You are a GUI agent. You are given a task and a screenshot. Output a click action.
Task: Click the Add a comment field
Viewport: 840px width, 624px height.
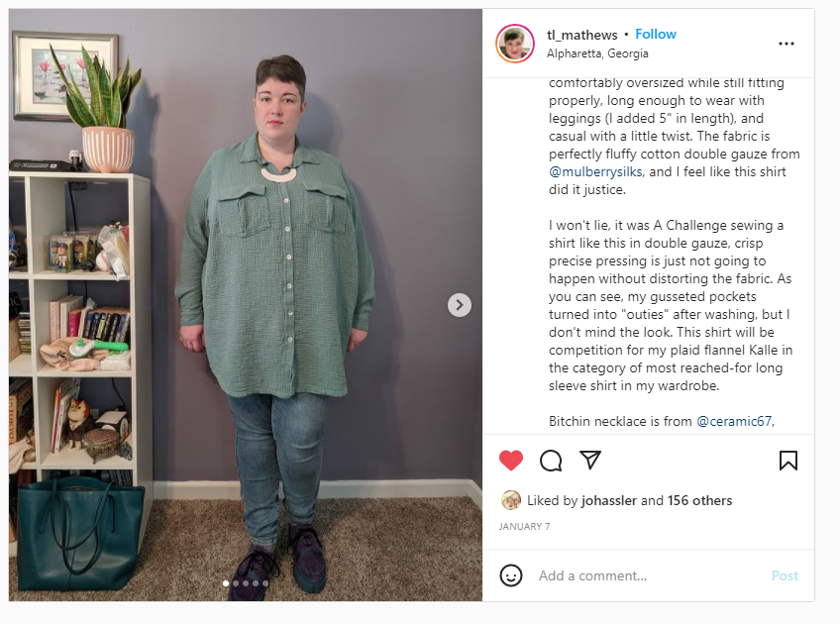tap(648, 575)
